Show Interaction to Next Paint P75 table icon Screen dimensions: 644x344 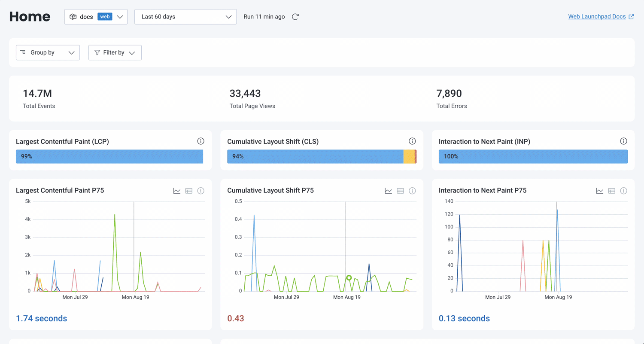(x=612, y=191)
